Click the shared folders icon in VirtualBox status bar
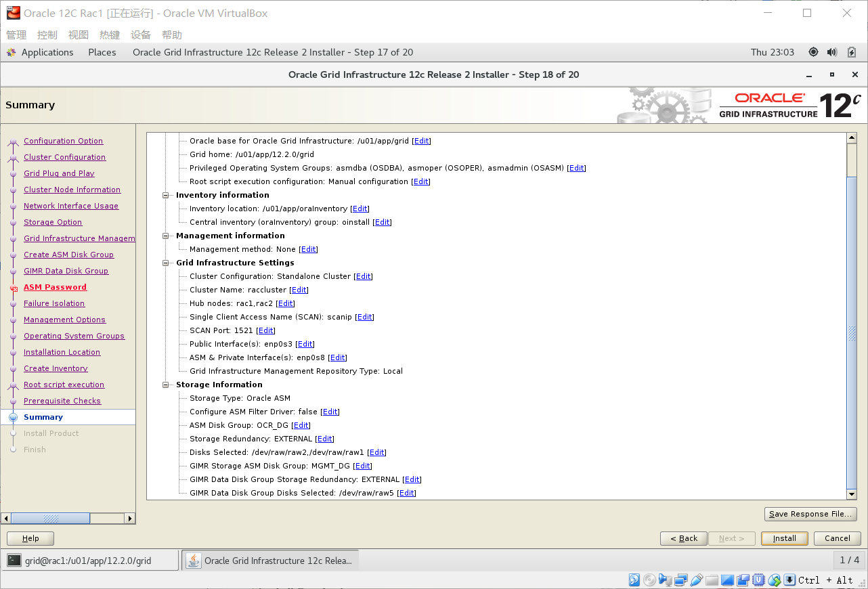 pos(711,580)
